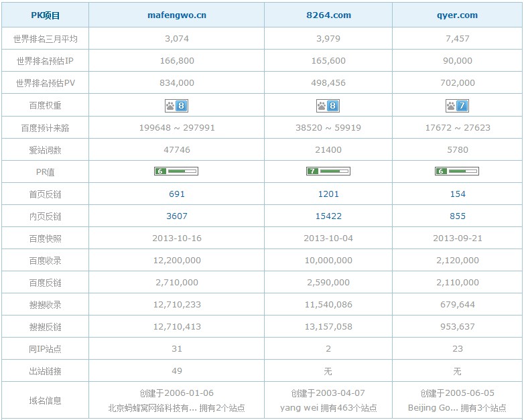Click Baidu snapshot date 2013-09-21
Viewport: 524px width, 420px height.
(458, 238)
